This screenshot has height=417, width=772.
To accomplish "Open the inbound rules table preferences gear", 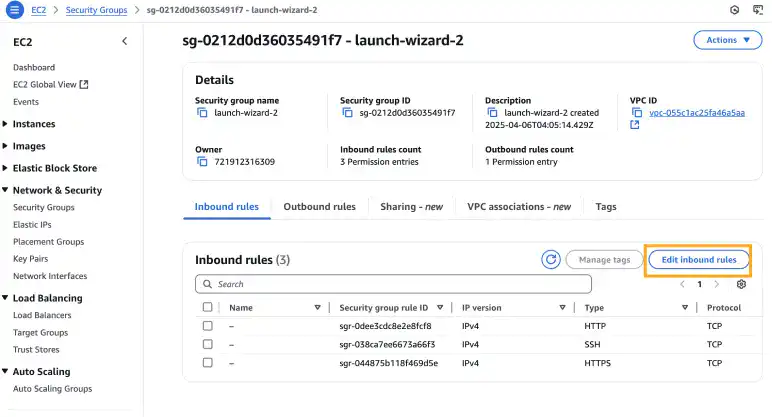I will 741,284.
